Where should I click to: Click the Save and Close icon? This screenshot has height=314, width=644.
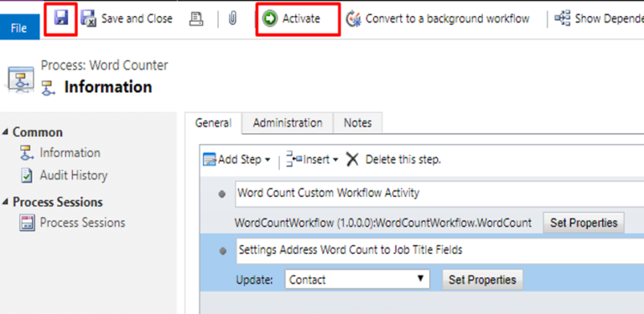[x=88, y=19]
